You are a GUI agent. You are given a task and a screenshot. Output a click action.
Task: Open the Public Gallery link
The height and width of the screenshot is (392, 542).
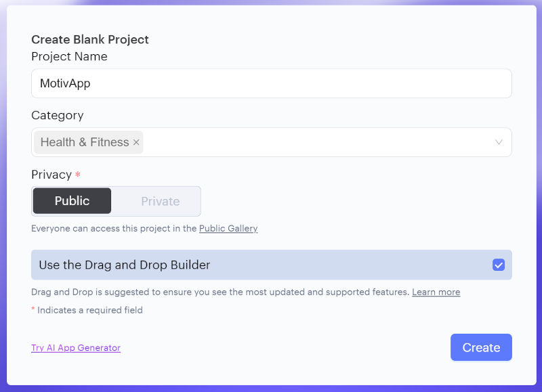point(228,228)
